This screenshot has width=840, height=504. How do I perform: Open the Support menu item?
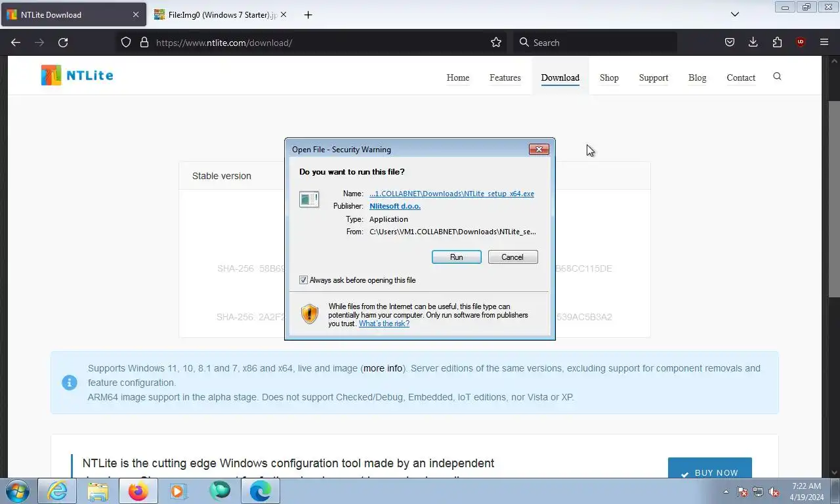pos(654,77)
